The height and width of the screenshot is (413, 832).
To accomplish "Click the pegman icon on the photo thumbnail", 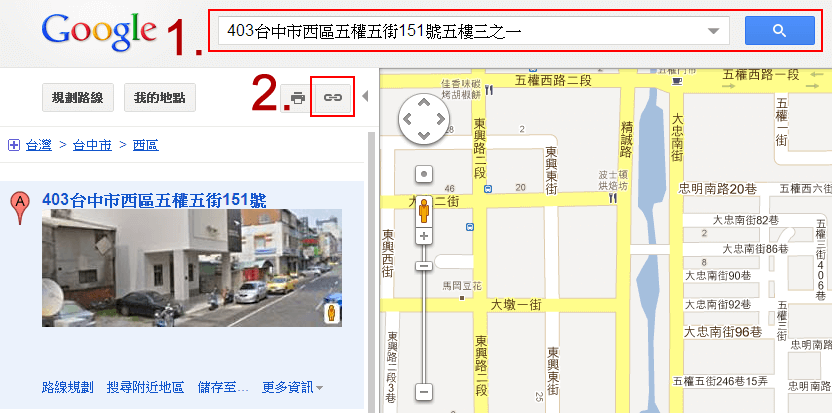I will [332, 312].
